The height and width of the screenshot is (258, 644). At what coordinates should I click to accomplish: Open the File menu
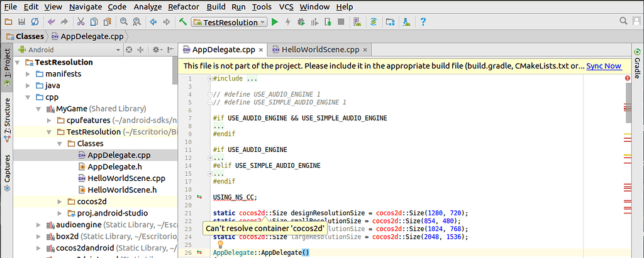tap(10, 7)
